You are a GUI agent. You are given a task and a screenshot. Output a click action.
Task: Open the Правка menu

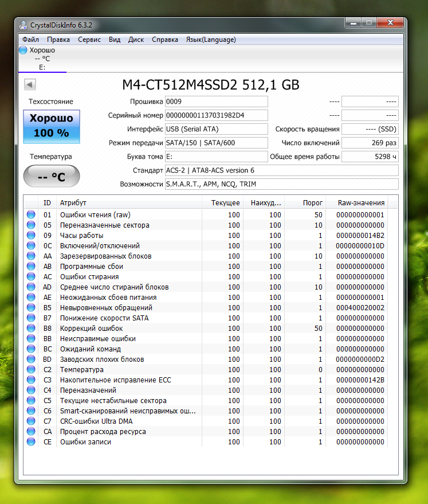click(x=58, y=40)
